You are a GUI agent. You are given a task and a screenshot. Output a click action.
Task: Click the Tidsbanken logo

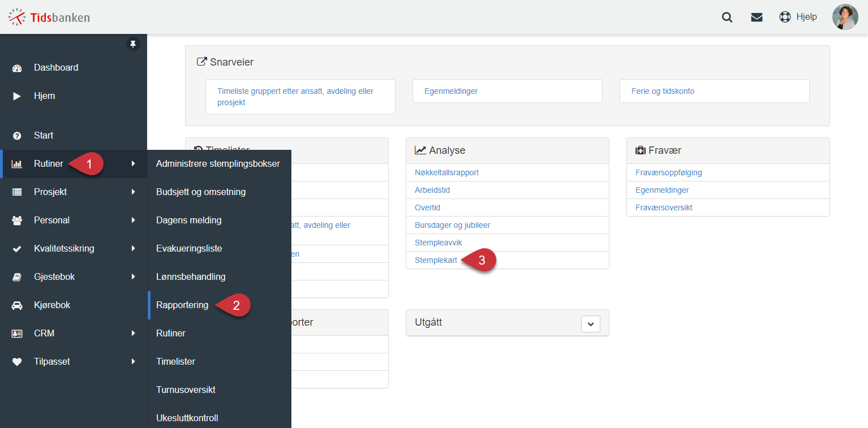(x=49, y=17)
